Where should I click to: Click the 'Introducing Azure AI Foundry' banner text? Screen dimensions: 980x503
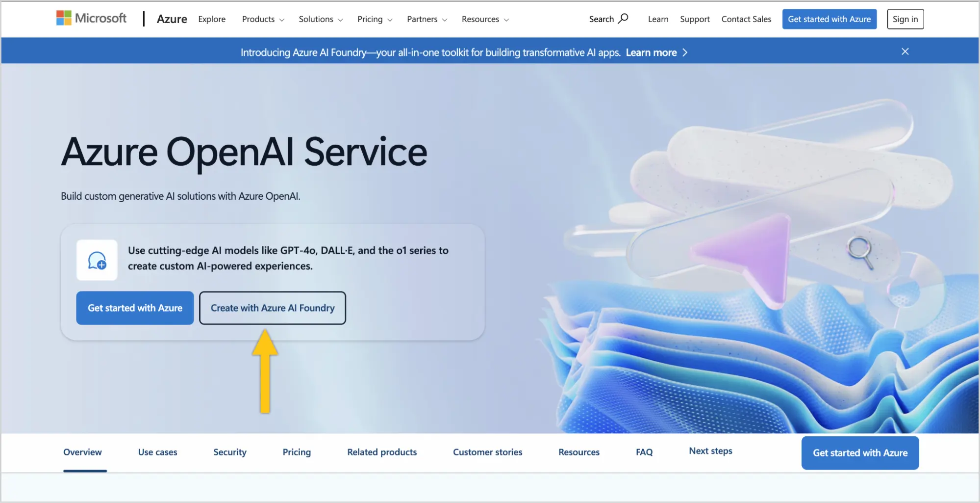[x=430, y=53]
